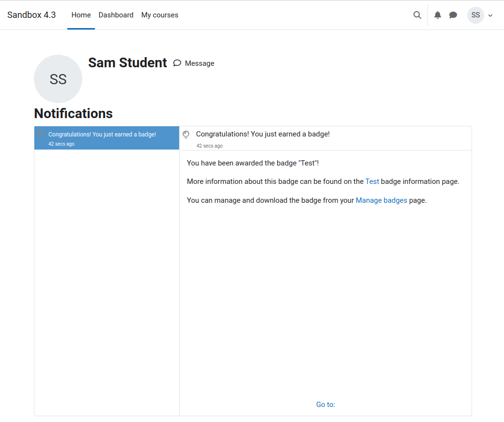The width and height of the screenshot is (504, 422).
Task: Click the Sandbox 4.3 site name
Action: point(31,15)
